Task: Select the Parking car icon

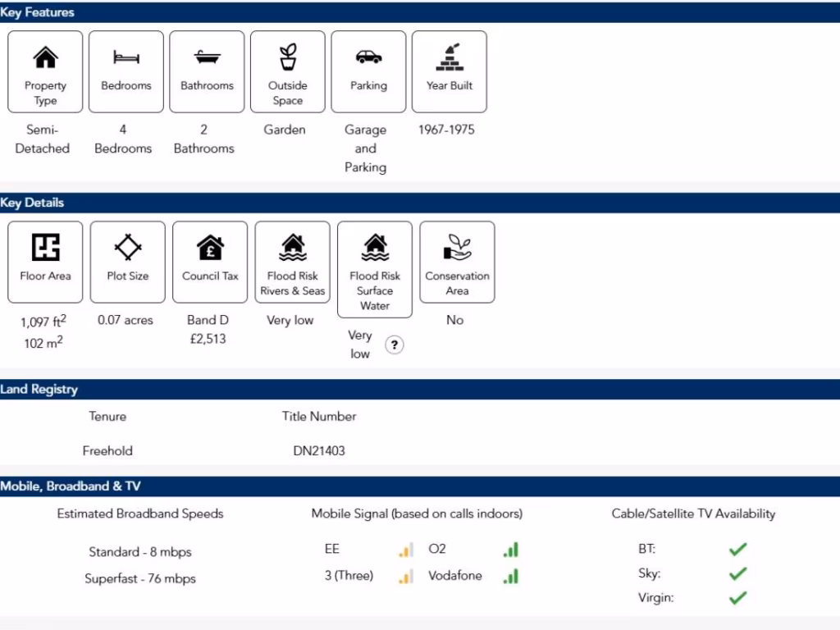Action: pyautogui.click(x=368, y=57)
